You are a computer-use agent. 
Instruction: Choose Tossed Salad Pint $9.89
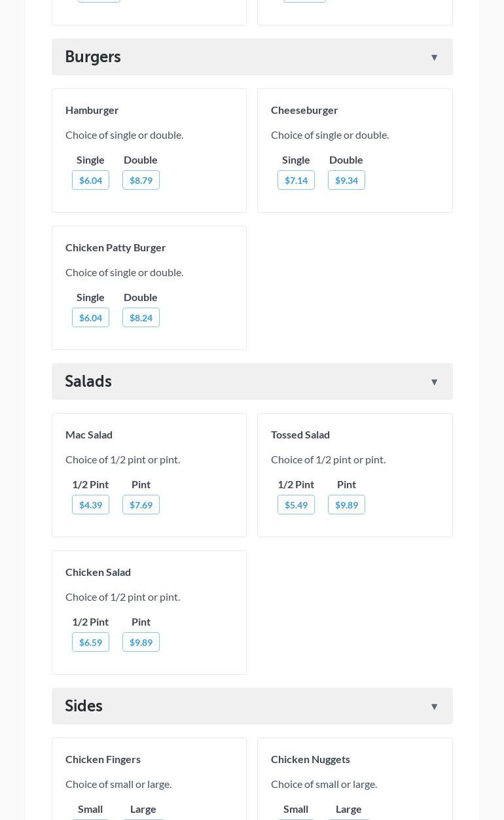(x=346, y=505)
